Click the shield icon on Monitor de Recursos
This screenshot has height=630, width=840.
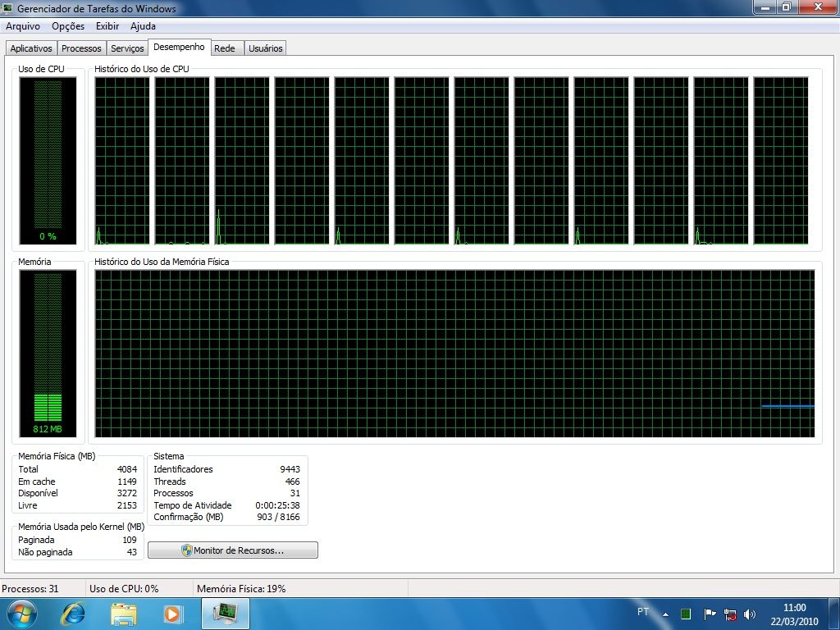point(186,550)
